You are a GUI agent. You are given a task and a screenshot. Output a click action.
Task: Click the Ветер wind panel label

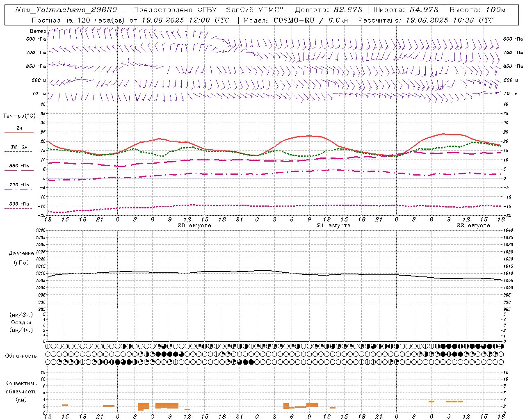pyautogui.click(x=38, y=31)
